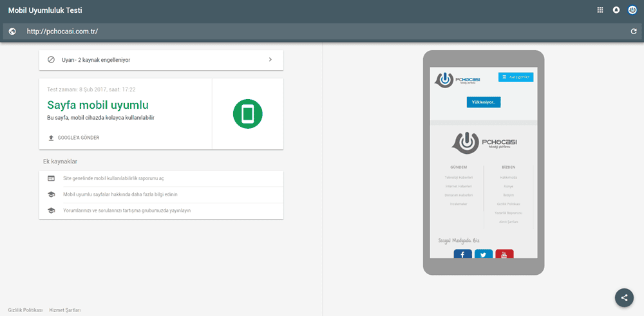Image resolution: width=644 pixels, height=316 pixels.
Task: Open the Kategoriler menu in the preview
Action: [x=515, y=77]
